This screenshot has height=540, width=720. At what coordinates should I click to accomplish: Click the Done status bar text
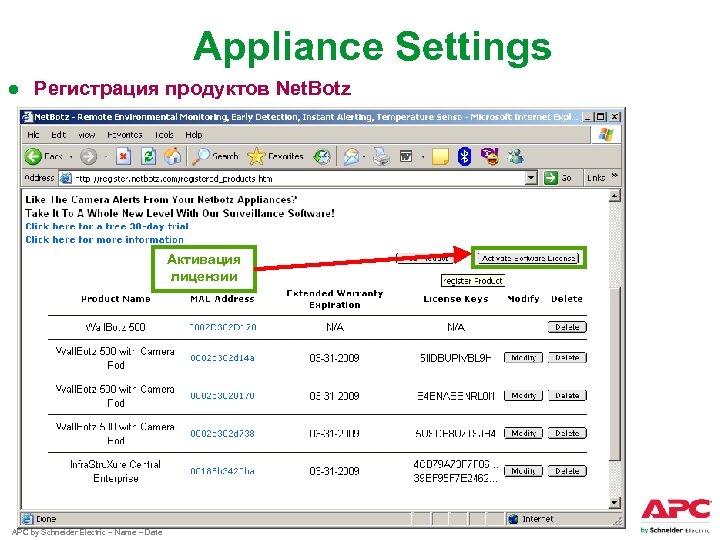[x=46, y=519]
